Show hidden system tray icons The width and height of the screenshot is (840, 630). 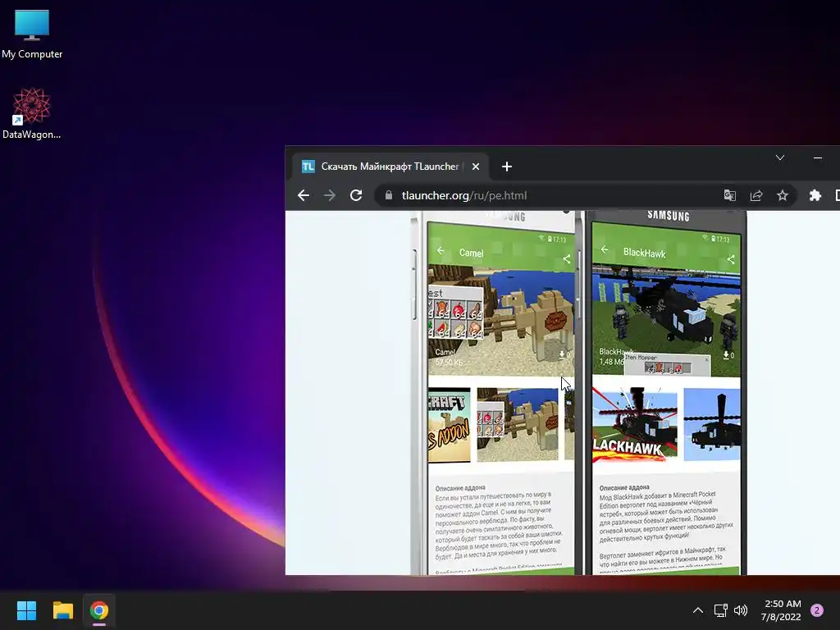(x=697, y=610)
